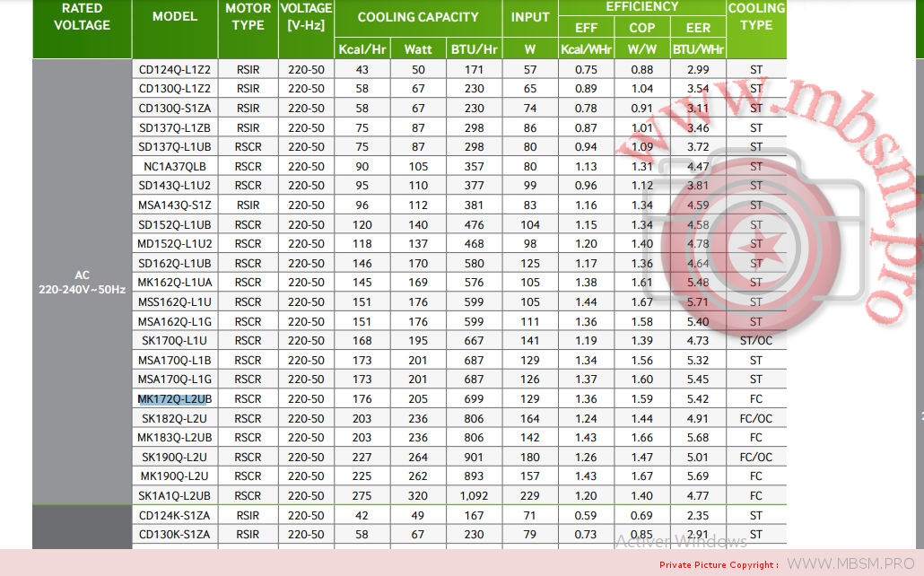Open the WWW.MBSM.PRO footer link
Viewport: 924px width, 576px height.
click(x=850, y=563)
